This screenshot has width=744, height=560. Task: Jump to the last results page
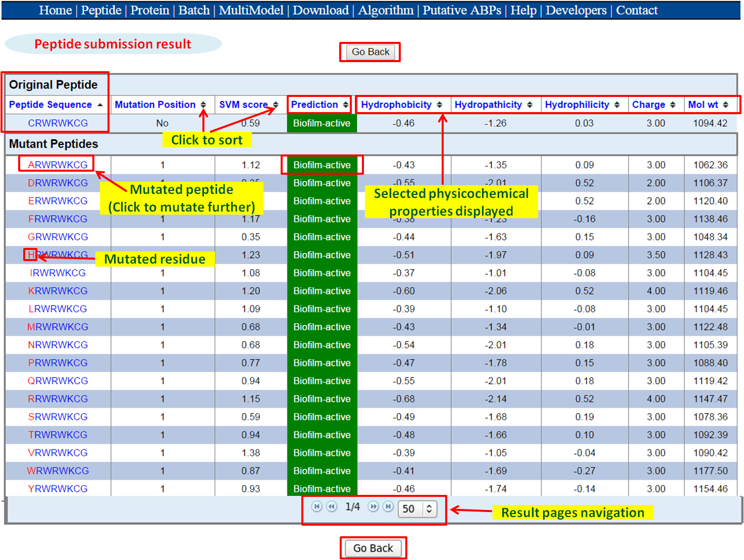click(x=388, y=506)
